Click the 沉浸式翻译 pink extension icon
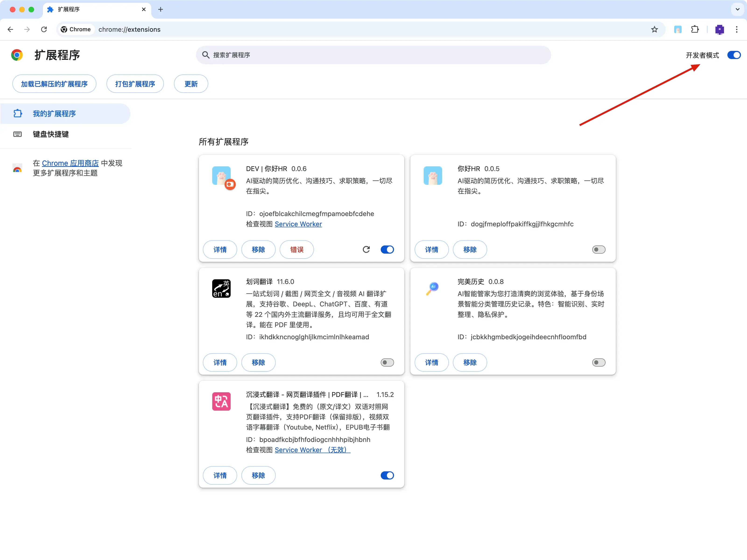 click(221, 401)
